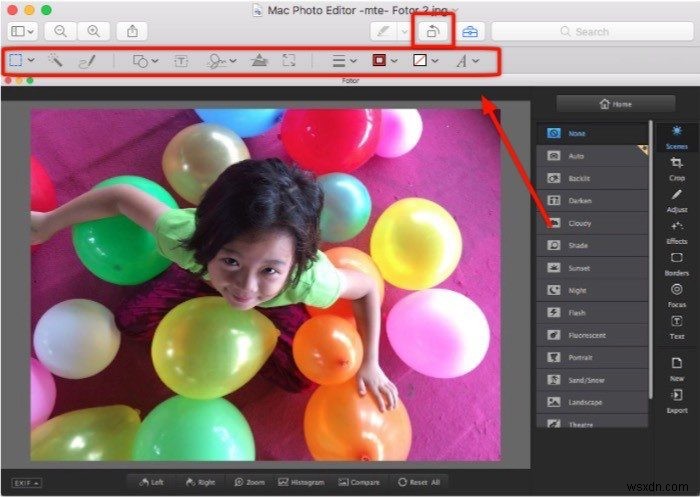Viewport: 700px width, 497px height.
Task: Open the Share menu button
Action: 133,31
